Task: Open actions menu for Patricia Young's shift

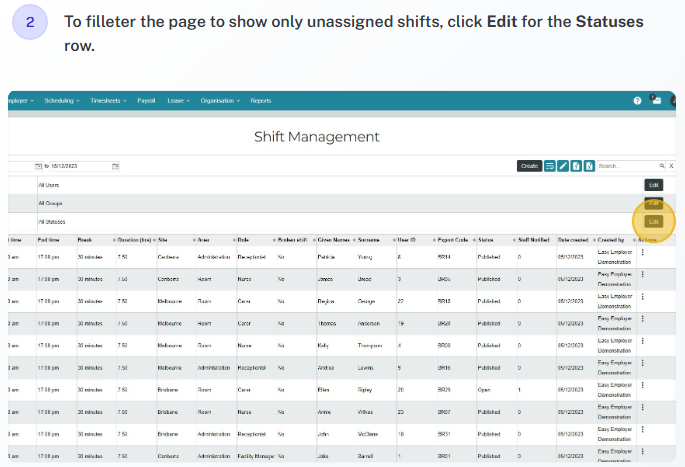Action: tap(643, 252)
